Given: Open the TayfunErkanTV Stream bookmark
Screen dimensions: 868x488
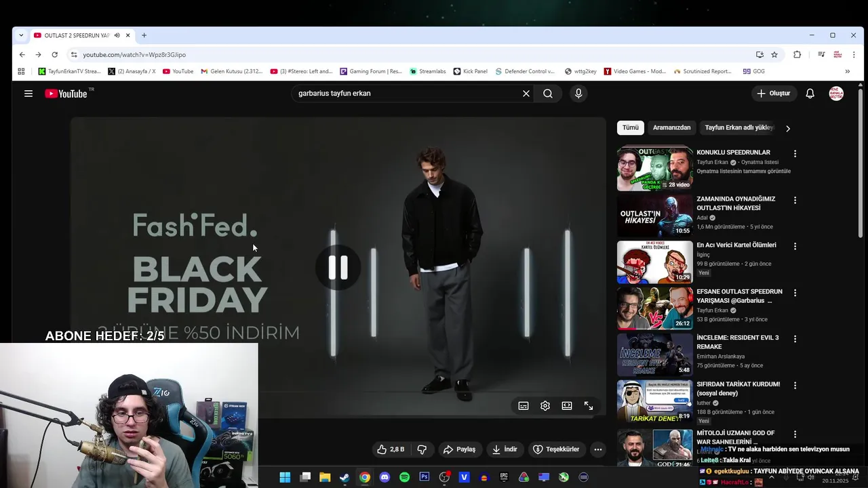Looking at the screenshot, I should pos(69,71).
